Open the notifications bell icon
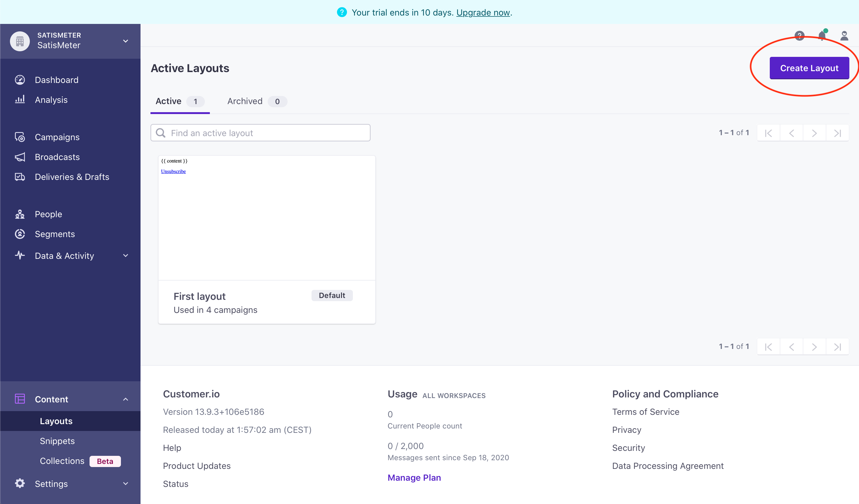The height and width of the screenshot is (504, 859). pyautogui.click(x=822, y=35)
